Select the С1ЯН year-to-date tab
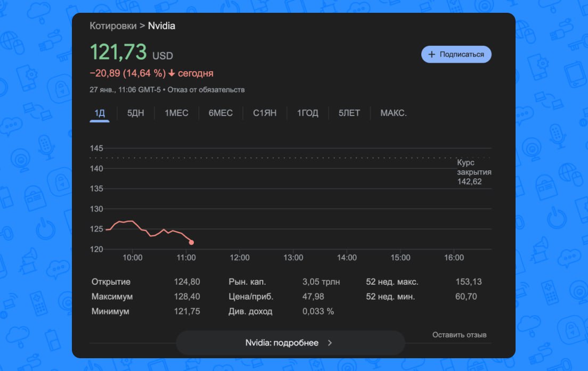The width and height of the screenshot is (588, 371). pos(265,113)
